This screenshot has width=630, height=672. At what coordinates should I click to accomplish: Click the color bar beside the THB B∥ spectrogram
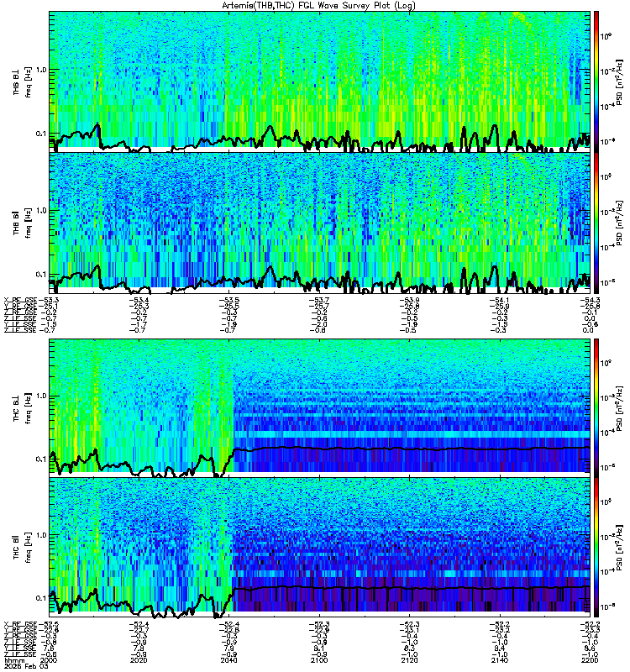pos(596,223)
